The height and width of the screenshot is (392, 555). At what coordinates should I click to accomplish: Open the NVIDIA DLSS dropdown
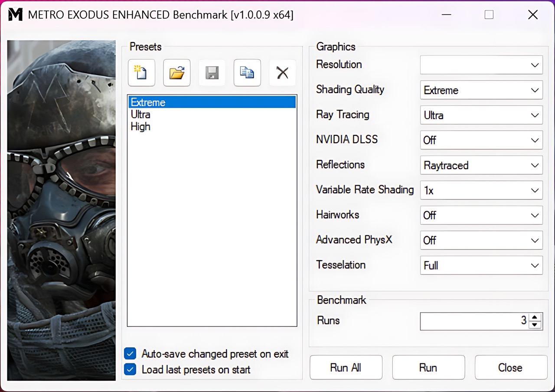click(x=481, y=140)
